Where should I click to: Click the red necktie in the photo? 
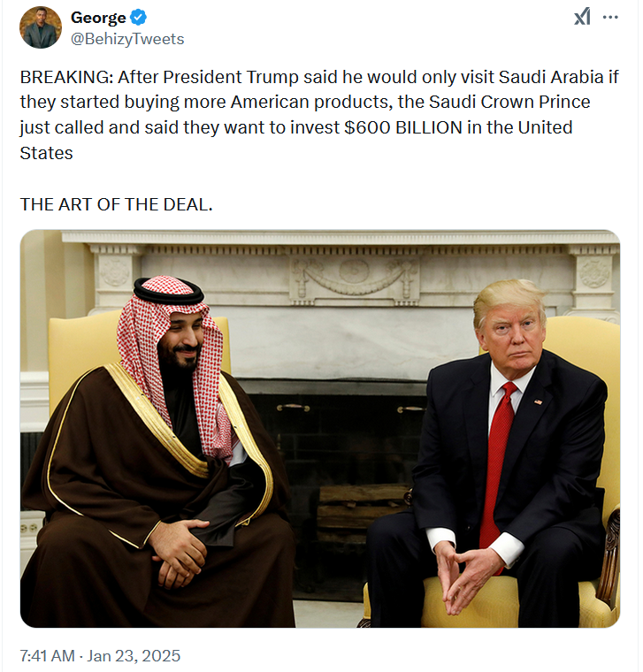(498, 460)
